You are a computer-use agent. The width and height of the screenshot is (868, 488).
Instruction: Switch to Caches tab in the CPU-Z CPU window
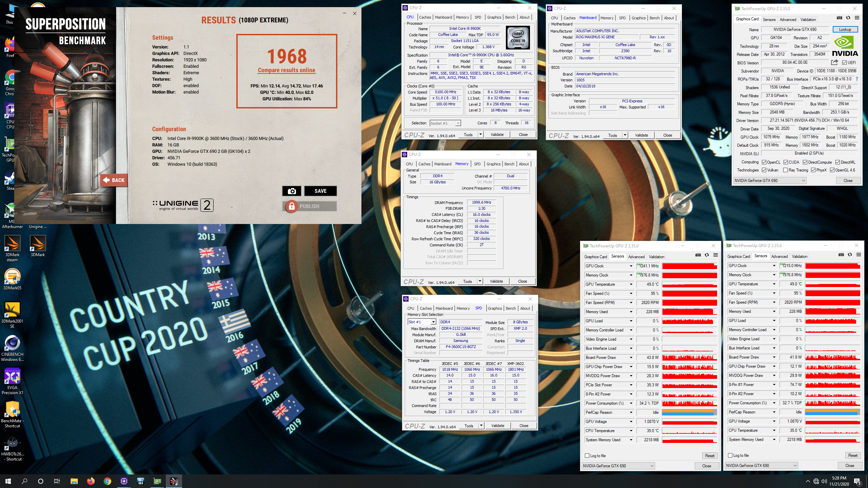[x=425, y=17]
